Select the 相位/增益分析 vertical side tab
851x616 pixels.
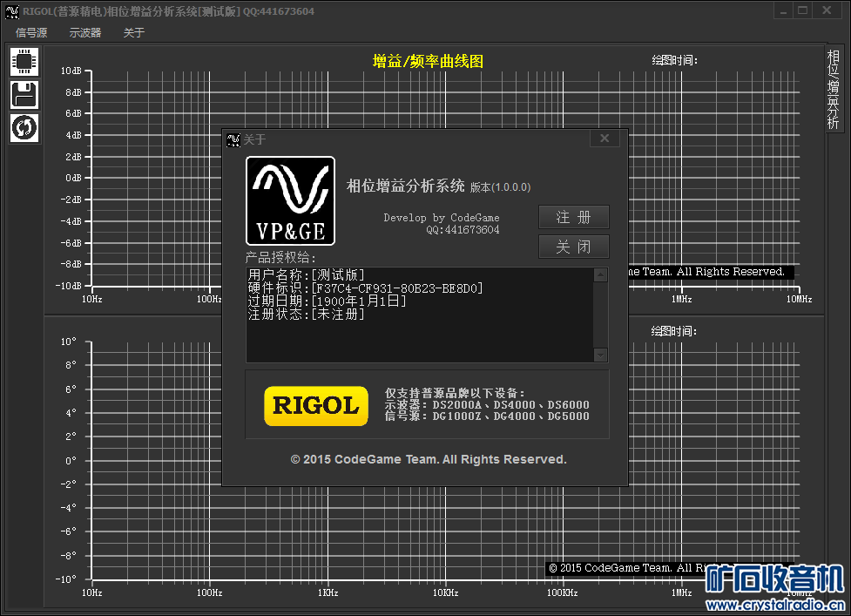[x=833, y=89]
